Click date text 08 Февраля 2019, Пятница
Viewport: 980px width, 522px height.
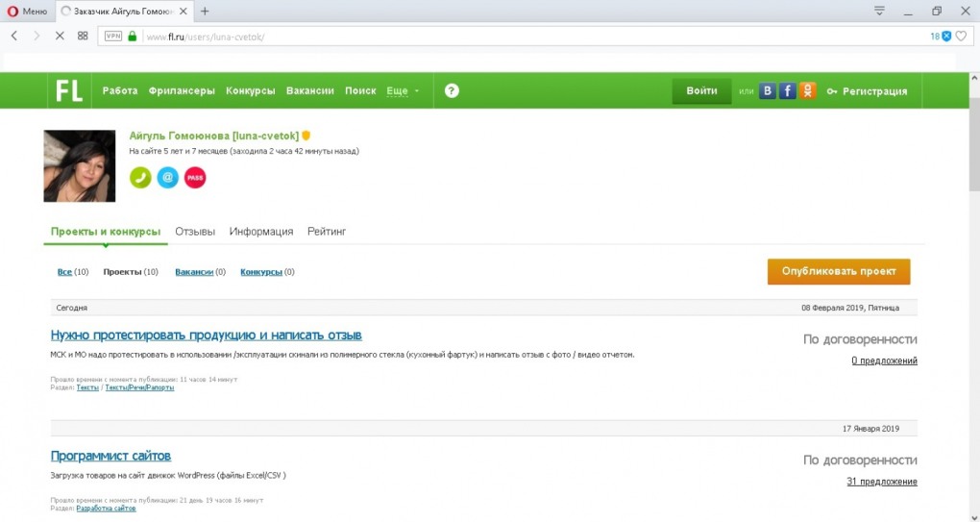(850, 308)
